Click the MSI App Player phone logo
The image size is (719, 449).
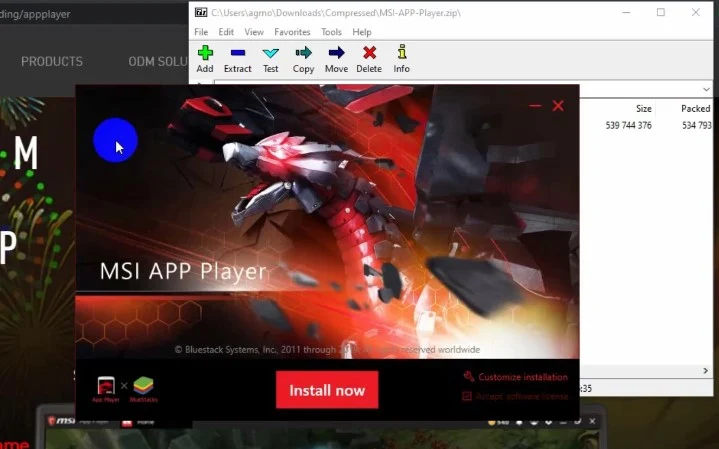pyautogui.click(x=106, y=386)
